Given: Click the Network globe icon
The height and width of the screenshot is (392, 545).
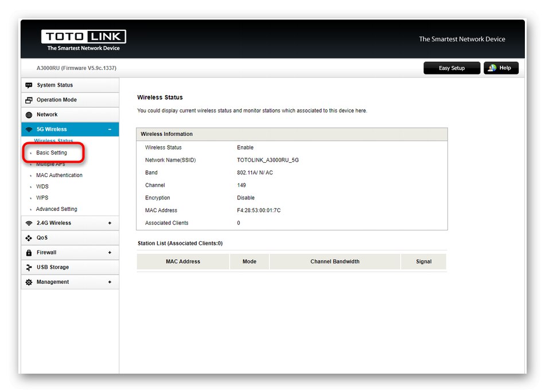Looking at the screenshot, I should point(29,115).
